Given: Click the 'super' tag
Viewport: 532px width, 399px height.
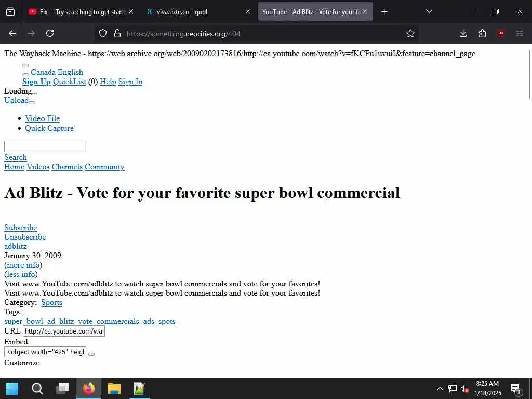Looking at the screenshot, I should 13,321.
